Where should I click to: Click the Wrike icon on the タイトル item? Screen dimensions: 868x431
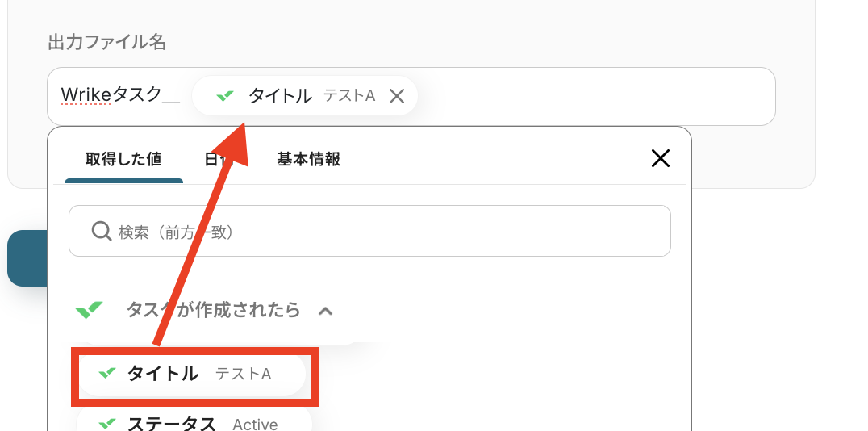pyautogui.click(x=107, y=374)
